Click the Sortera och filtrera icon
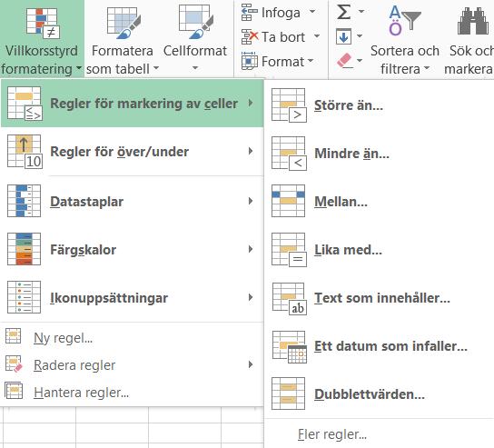The width and height of the screenshot is (494, 448). (x=404, y=21)
